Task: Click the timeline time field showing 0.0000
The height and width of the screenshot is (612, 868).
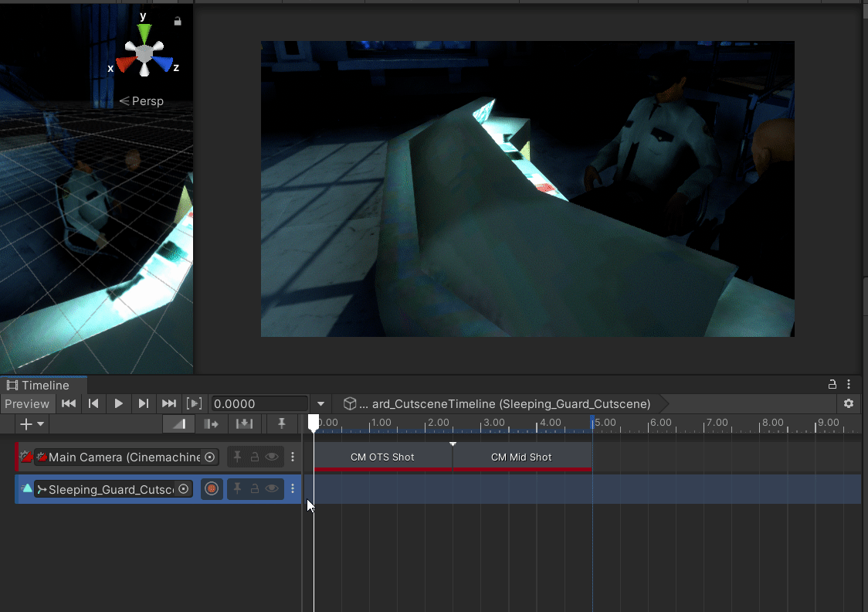Action: pos(259,404)
